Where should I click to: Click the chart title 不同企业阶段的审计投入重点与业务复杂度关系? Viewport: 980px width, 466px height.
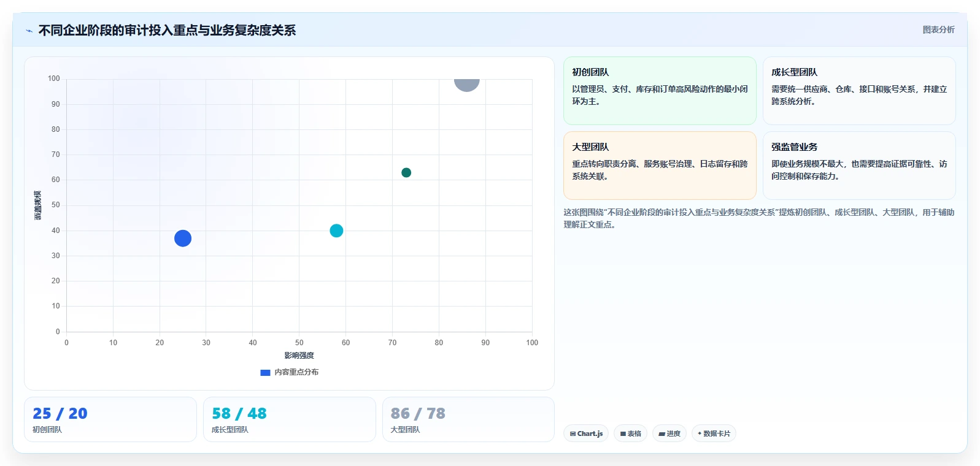167,31
